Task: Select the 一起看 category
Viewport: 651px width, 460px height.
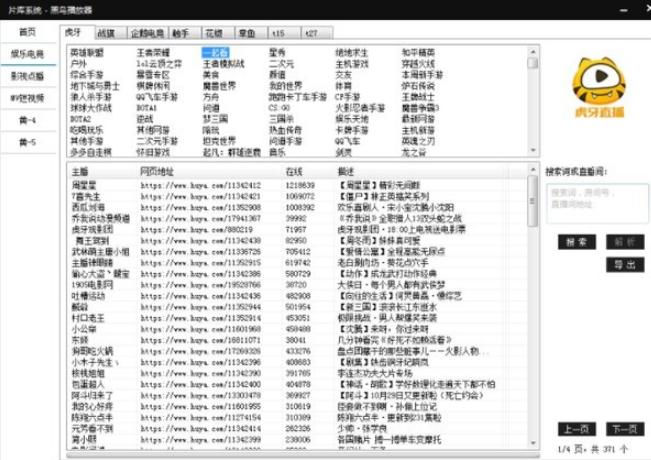Action: coord(215,51)
